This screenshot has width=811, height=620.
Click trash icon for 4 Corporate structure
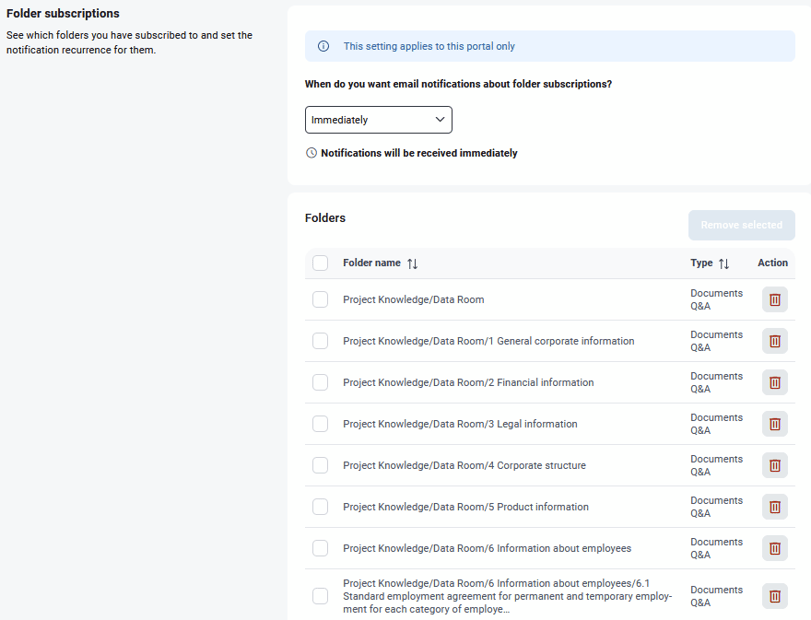coord(774,465)
